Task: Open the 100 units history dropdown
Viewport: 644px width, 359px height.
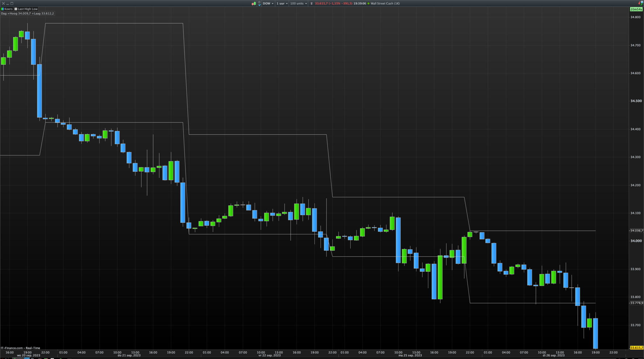Action: (x=298, y=3)
